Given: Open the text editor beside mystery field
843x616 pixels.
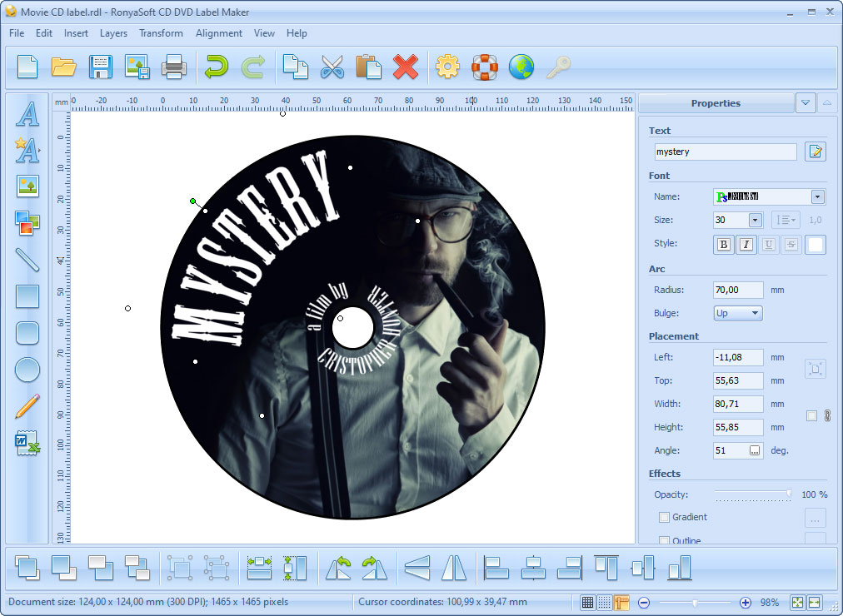Looking at the screenshot, I should tap(815, 152).
